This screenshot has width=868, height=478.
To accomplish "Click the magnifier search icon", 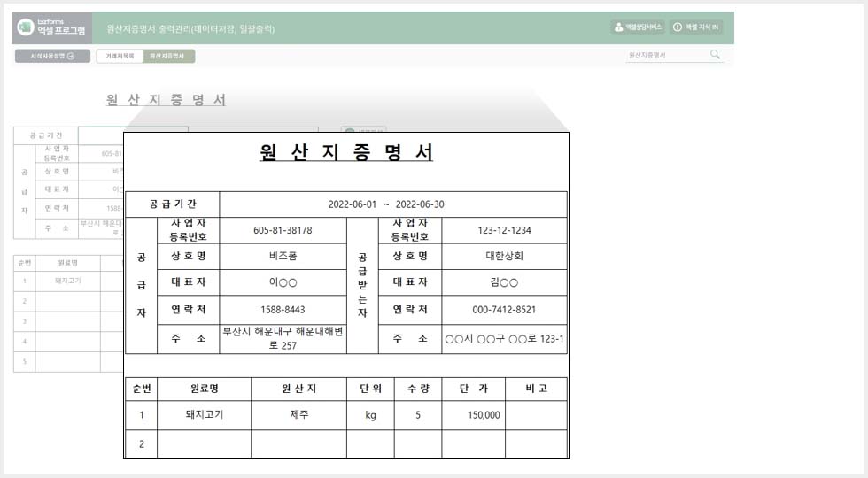I will [716, 54].
